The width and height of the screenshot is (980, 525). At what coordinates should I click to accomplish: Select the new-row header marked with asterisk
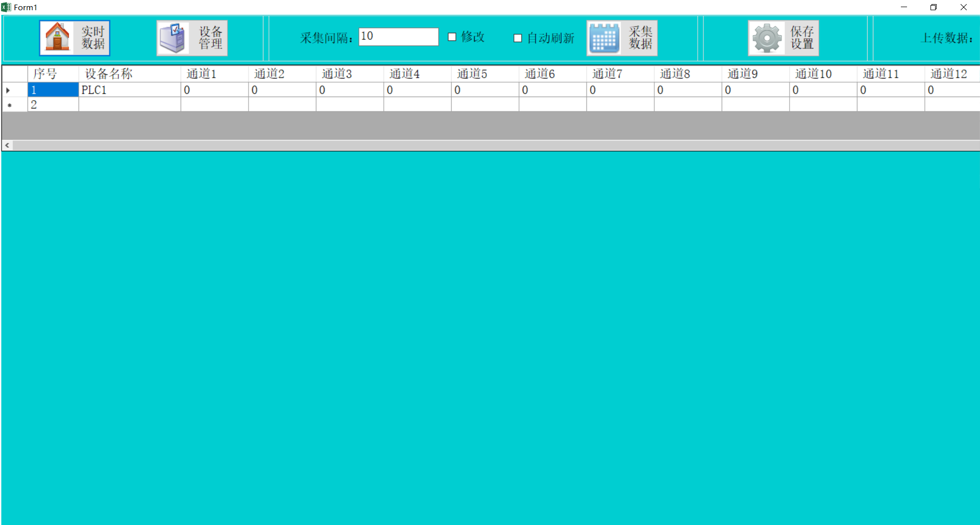tap(15, 105)
